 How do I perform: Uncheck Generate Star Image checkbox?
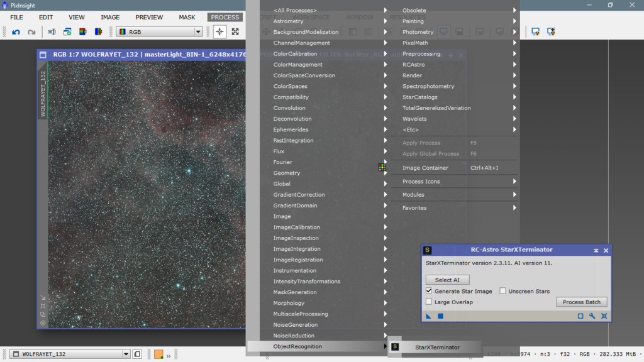(x=429, y=290)
